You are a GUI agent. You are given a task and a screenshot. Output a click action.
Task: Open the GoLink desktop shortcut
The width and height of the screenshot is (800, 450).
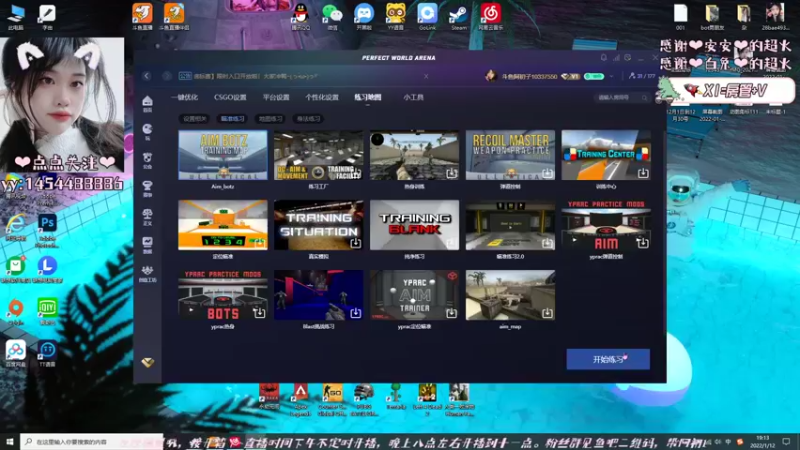(427, 16)
